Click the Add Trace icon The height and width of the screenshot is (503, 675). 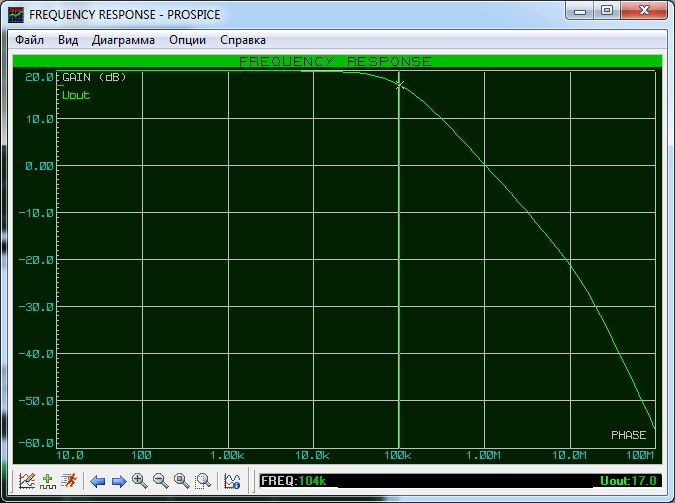(47, 481)
